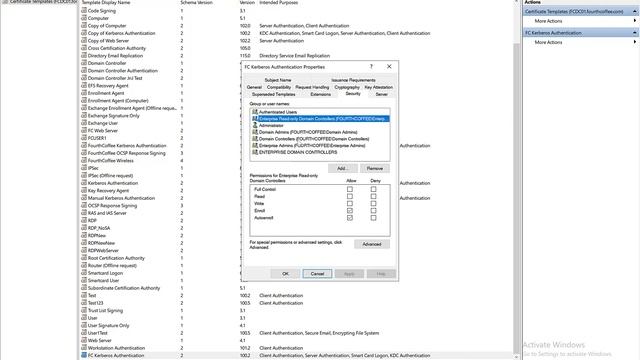Click the dialog help question mark icon

(371, 67)
